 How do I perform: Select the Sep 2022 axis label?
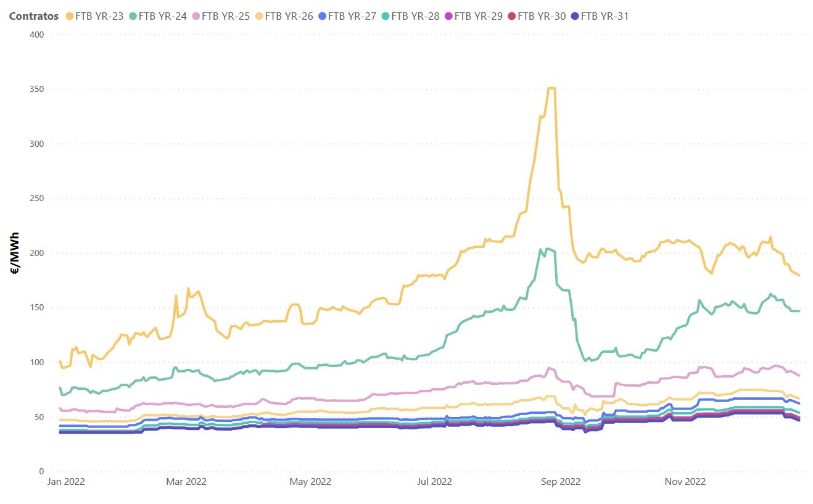click(x=561, y=482)
